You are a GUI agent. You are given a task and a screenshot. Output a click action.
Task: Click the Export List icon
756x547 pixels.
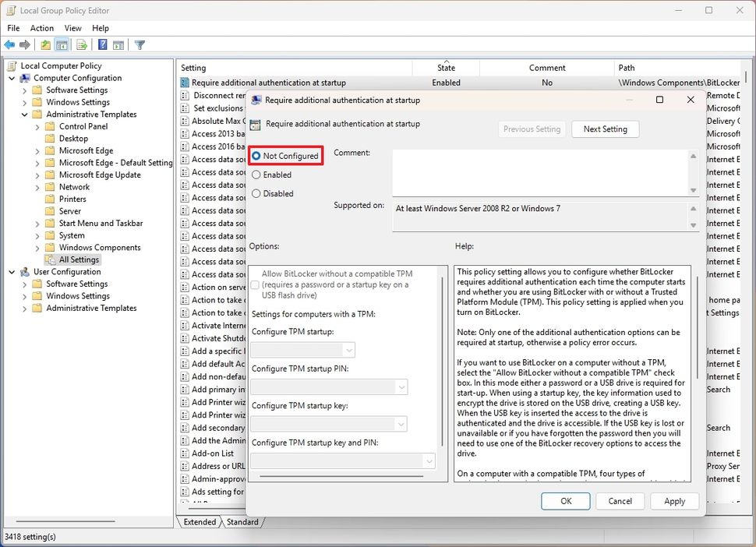click(x=81, y=44)
